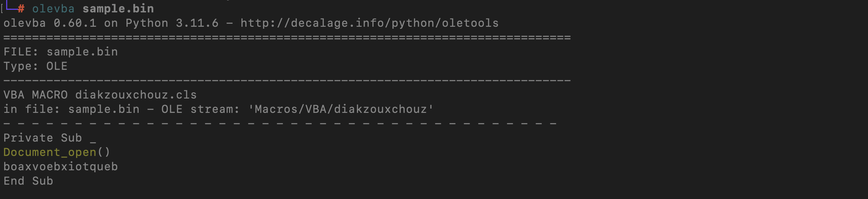
Task: Click the parentheses after Document_open
Action: pyautogui.click(x=104, y=152)
